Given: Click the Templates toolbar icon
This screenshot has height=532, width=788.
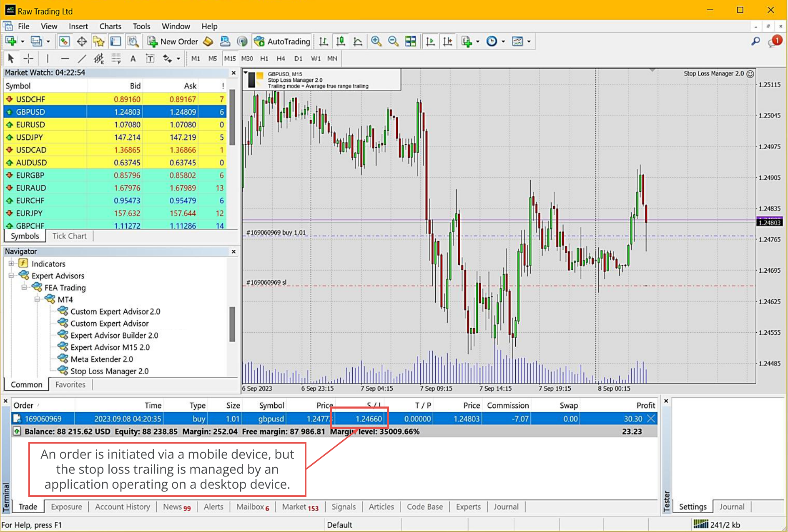Looking at the screenshot, I should [517, 41].
